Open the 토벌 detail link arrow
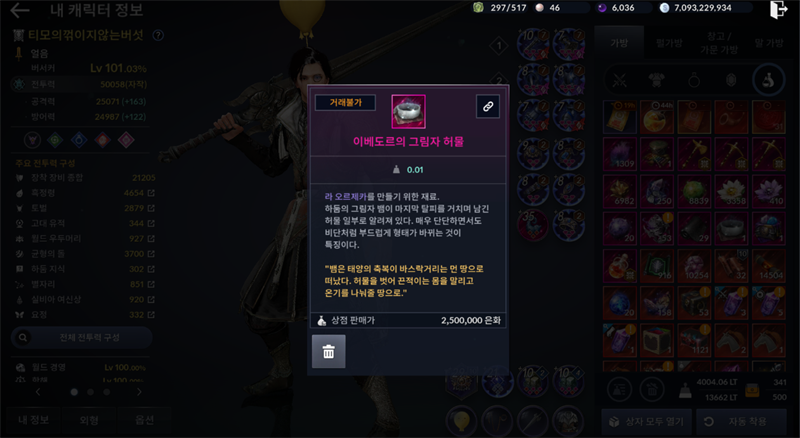This screenshot has height=438, width=800. tap(151, 208)
